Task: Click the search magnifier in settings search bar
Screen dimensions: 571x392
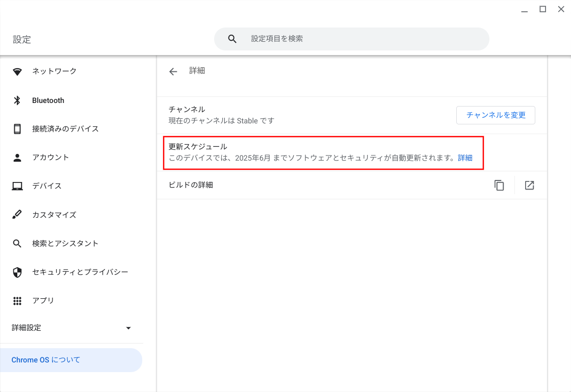Action: click(232, 39)
